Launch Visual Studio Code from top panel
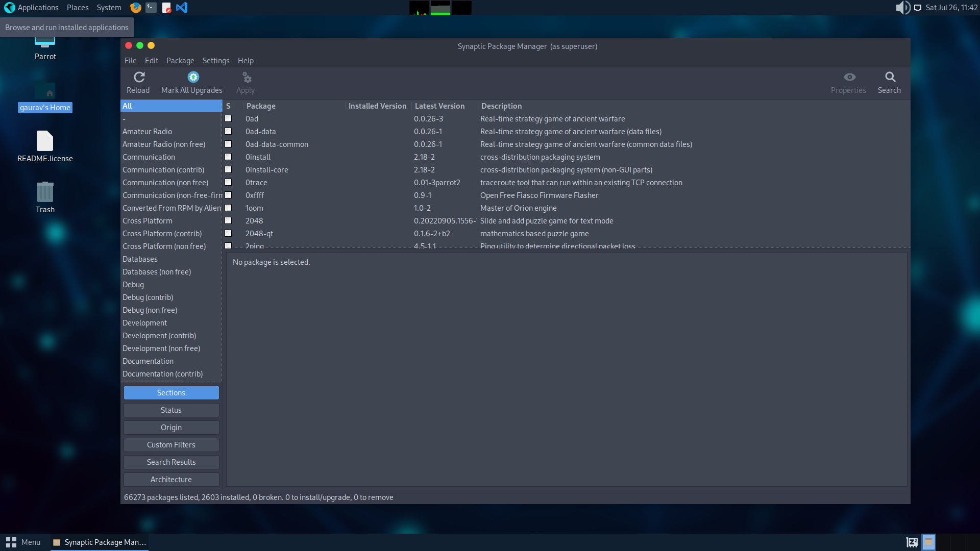This screenshot has height=551, width=980. pyautogui.click(x=182, y=8)
